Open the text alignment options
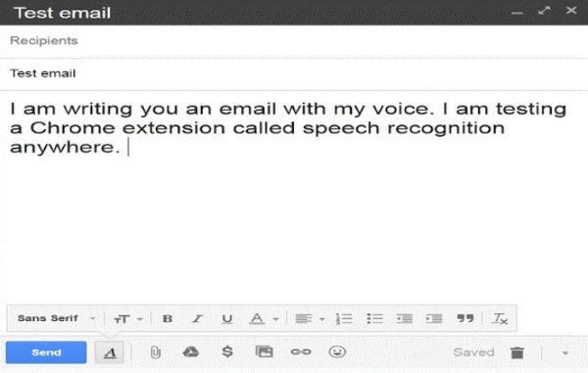 pyautogui.click(x=304, y=319)
